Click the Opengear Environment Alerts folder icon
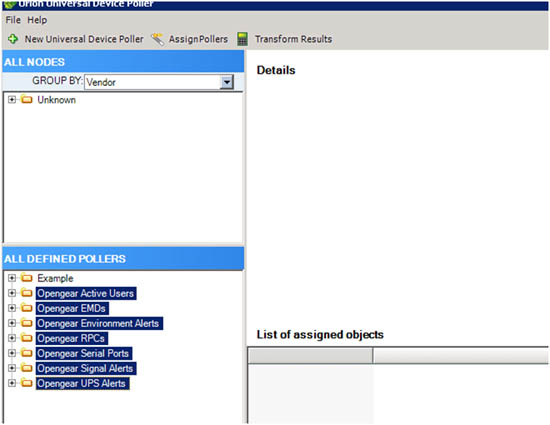The image size is (550, 425). click(x=27, y=323)
